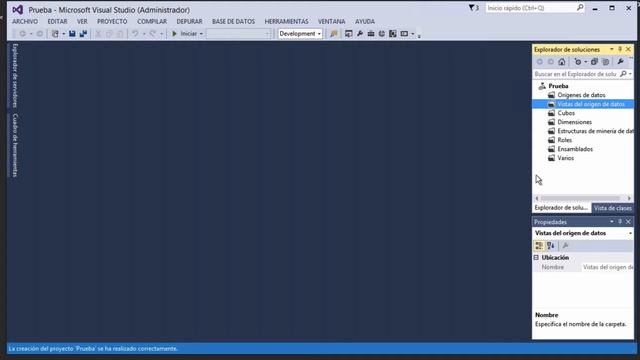The image size is (640, 360).
Task: Select the Roles folder
Action: 564,140
